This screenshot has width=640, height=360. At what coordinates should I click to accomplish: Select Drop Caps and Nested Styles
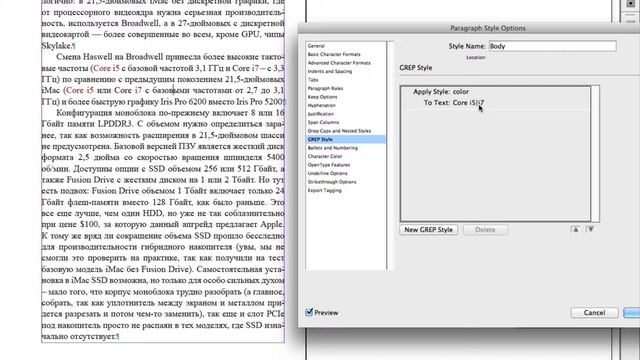pos(339,131)
